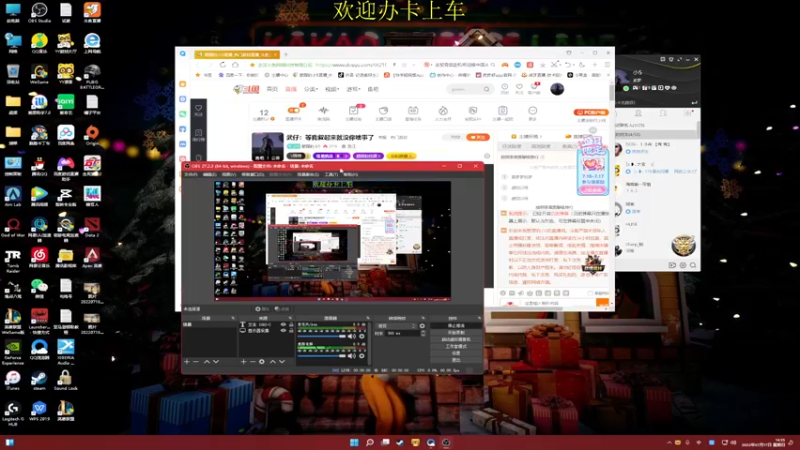Open OBS Settings from controls panel
Viewport: 800px width, 450px height.
pyautogui.click(x=456, y=353)
